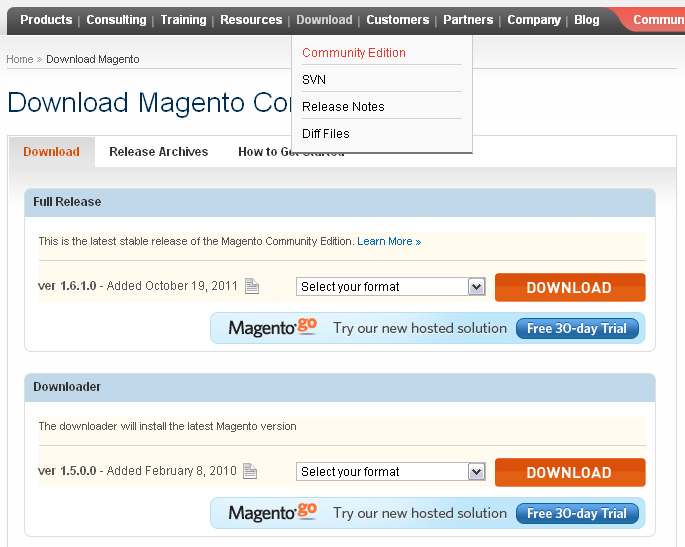685x547 pixels.
Task: Select Community Edition in the dropdown menu
Action: pos(354,53)
